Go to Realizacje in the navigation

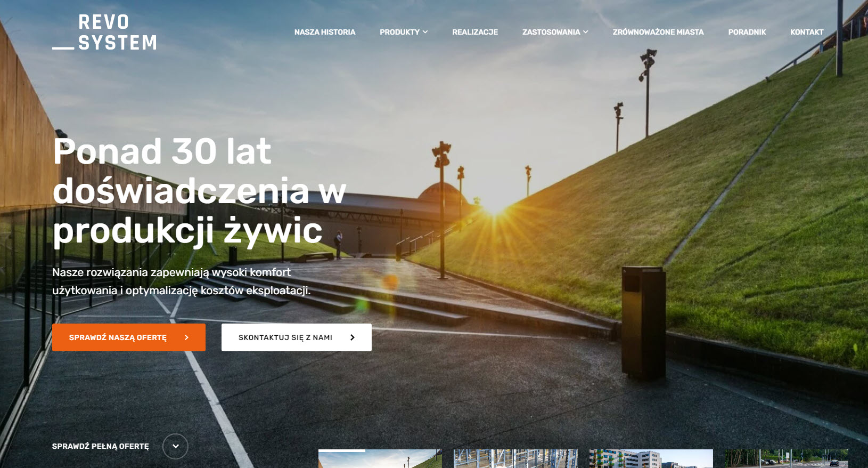475,32
